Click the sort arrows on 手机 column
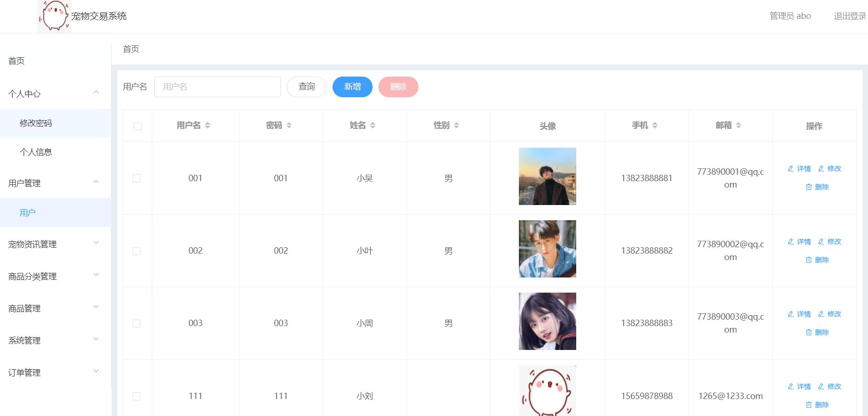 point(656,125)
